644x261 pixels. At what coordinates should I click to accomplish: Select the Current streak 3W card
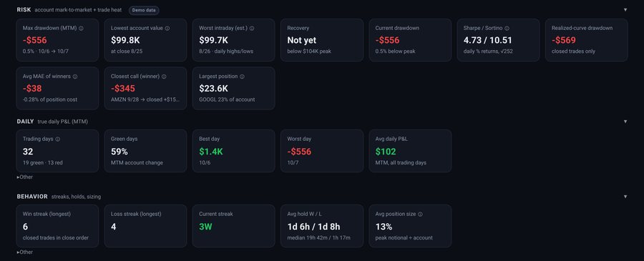click(x=234, y=226)
